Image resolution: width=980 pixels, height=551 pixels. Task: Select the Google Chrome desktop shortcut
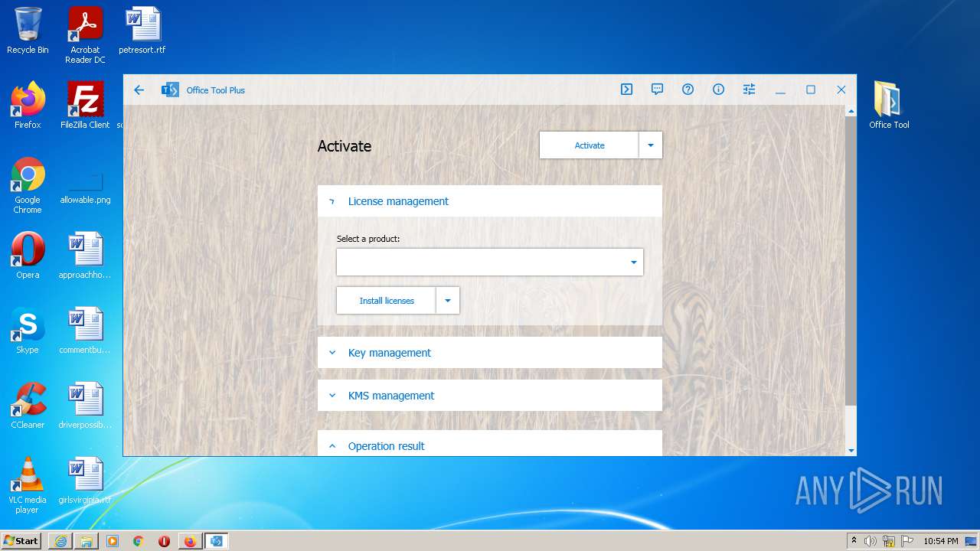(x=28, y=185)
